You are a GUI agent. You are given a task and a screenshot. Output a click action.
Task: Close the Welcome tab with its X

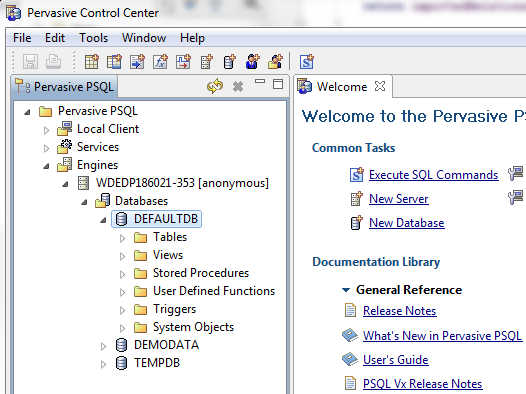click(x=380, y=86)
